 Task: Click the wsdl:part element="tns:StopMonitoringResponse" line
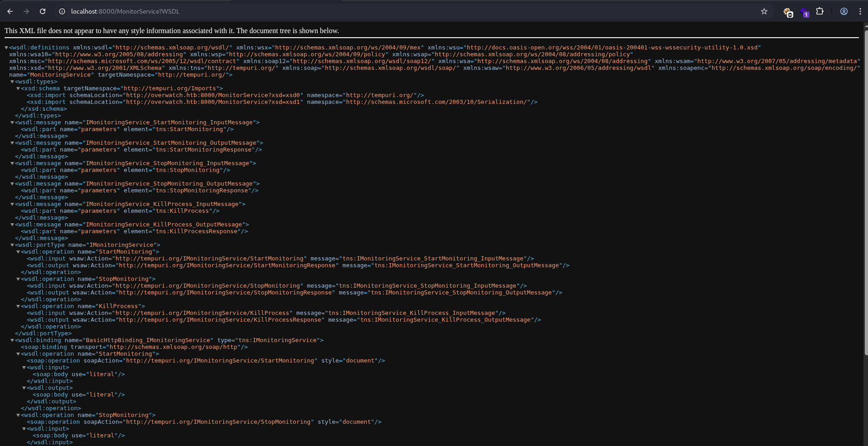pyautogui.click(x=140, y=191)
